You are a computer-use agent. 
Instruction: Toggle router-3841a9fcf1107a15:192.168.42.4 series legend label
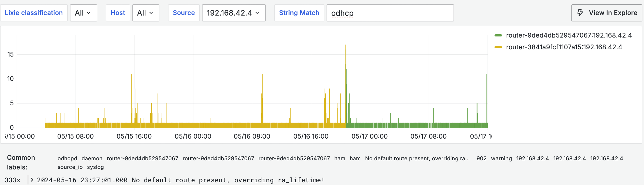[x=564, y=47]
